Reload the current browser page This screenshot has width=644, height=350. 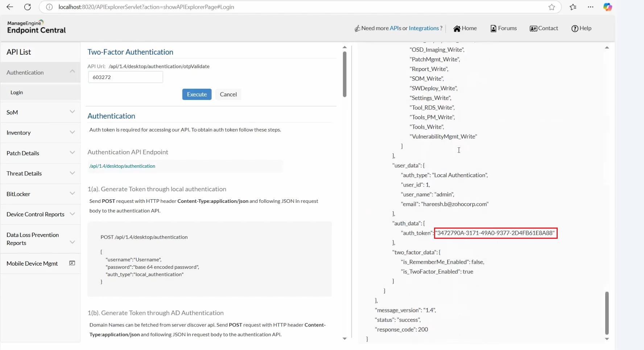28,7
